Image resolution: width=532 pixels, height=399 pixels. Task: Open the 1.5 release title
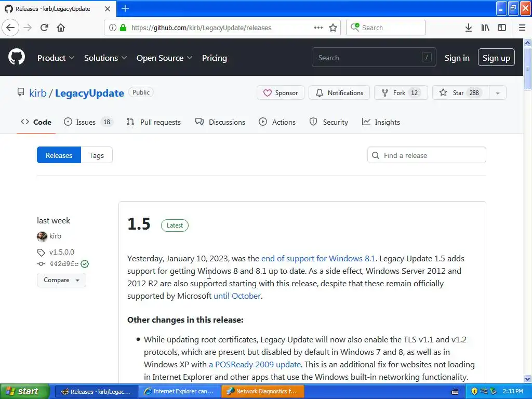click(139, 224)
